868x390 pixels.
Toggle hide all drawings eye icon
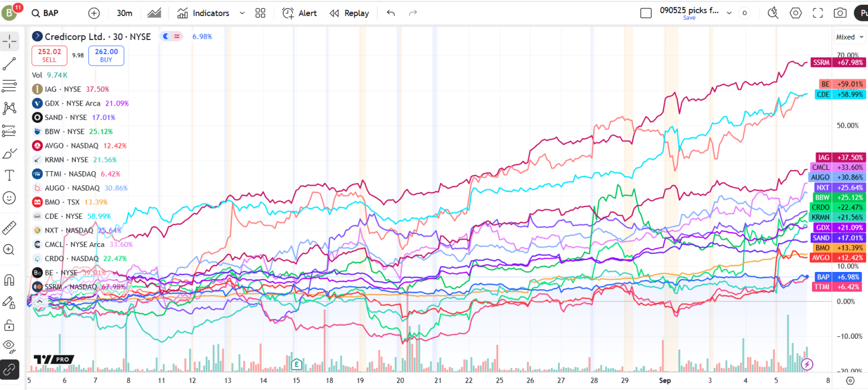pyautogui.click(x=10, y=347)
